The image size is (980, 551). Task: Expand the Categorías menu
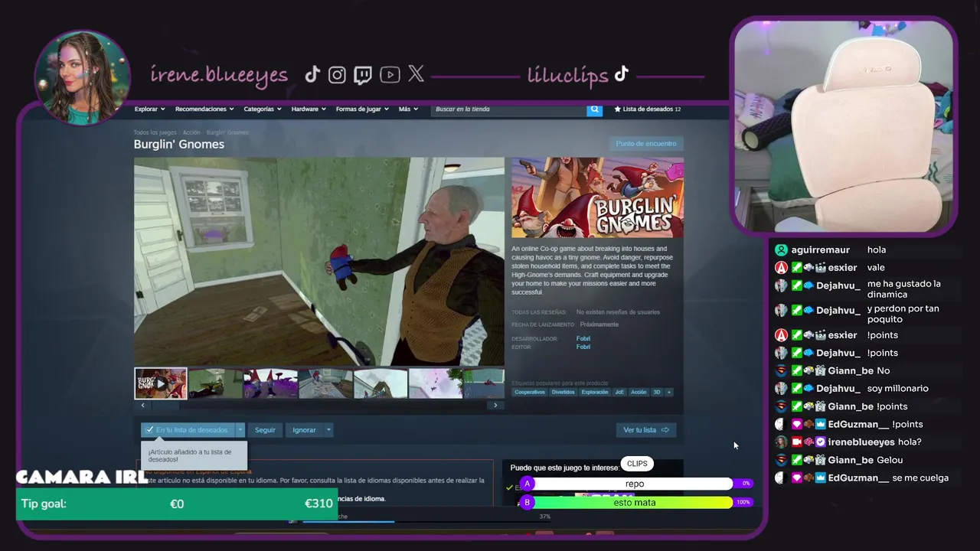(263, 109)
